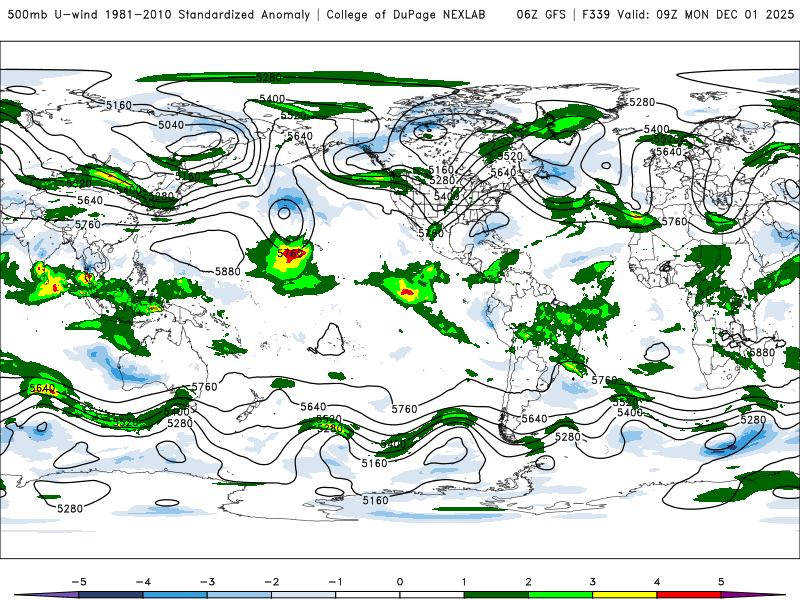Click the colorbar tick label '-5'
The width and height of the screenshot is (800, 600).
[79, 582]
